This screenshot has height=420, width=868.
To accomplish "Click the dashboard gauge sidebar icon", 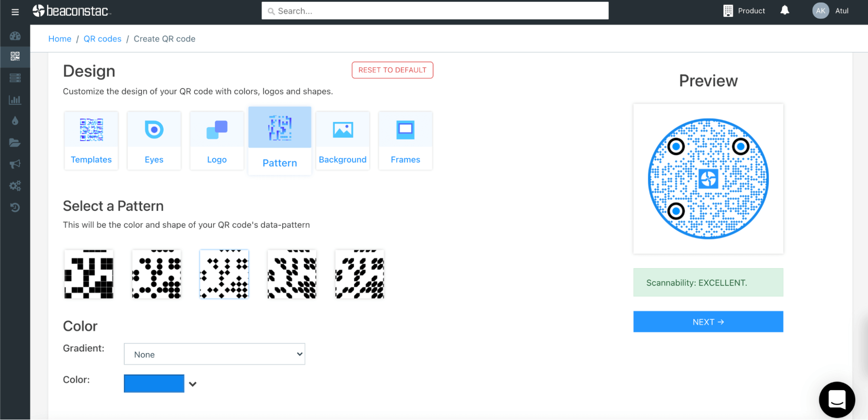I will coord(15,36).
